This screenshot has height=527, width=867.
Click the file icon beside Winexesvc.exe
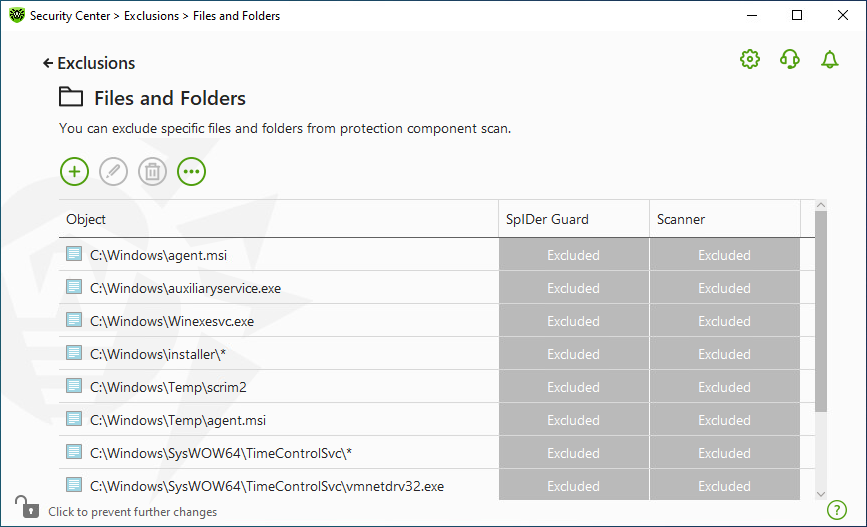[74, 320]
